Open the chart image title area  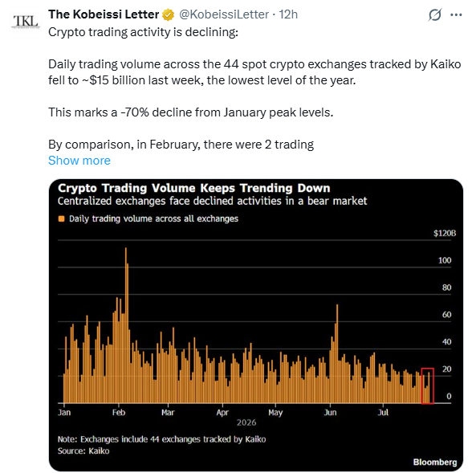coord(194,188)
